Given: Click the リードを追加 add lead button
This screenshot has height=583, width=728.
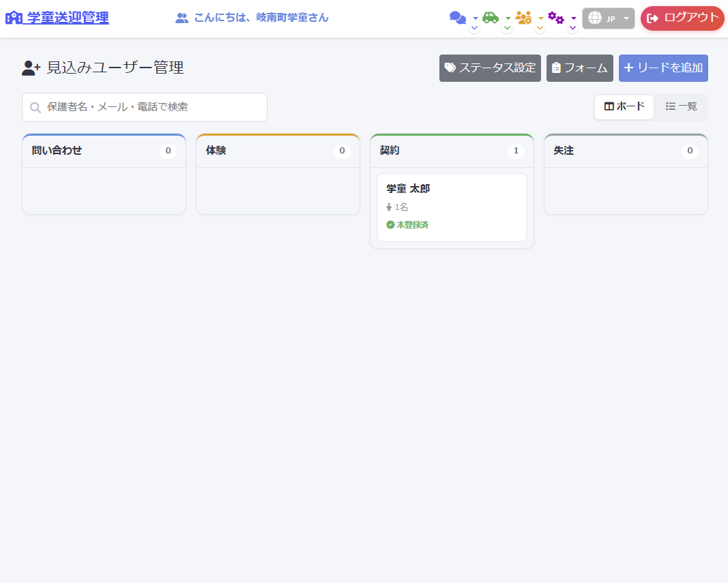Looking at the screenshot, I should click(663, 68).
